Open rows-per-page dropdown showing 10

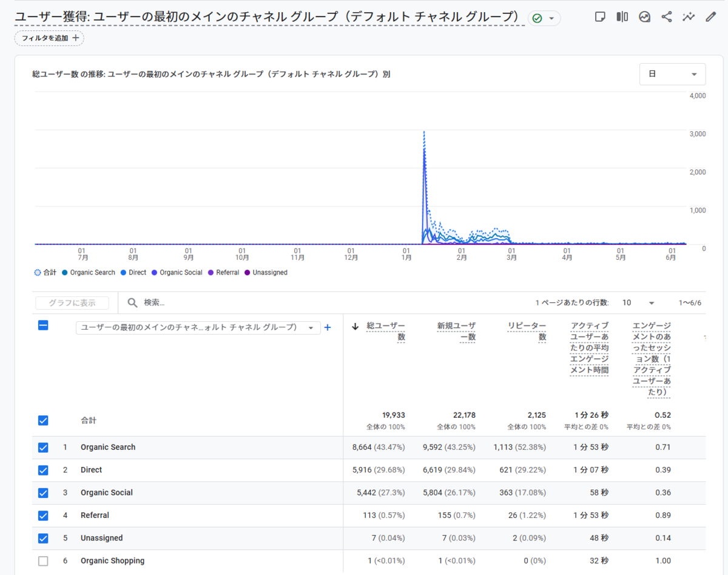638,302
